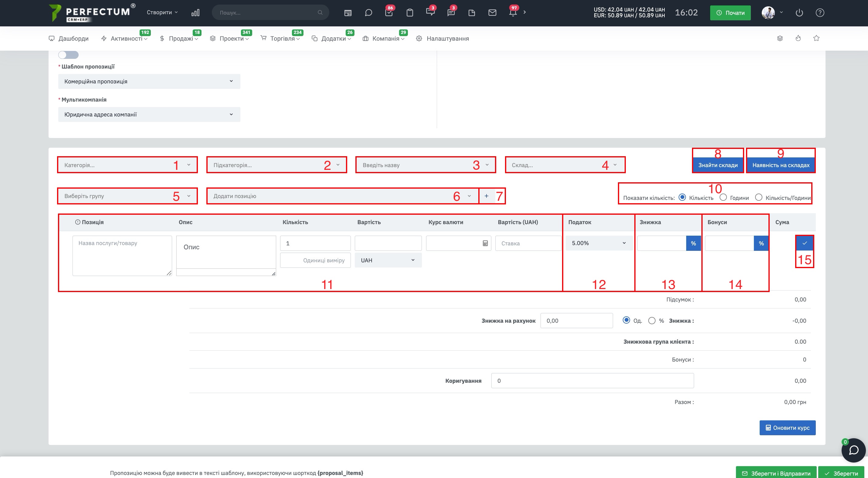Screen dimensions: 868x478
Task: Select the Години radio button
Action: click(723, 197)
